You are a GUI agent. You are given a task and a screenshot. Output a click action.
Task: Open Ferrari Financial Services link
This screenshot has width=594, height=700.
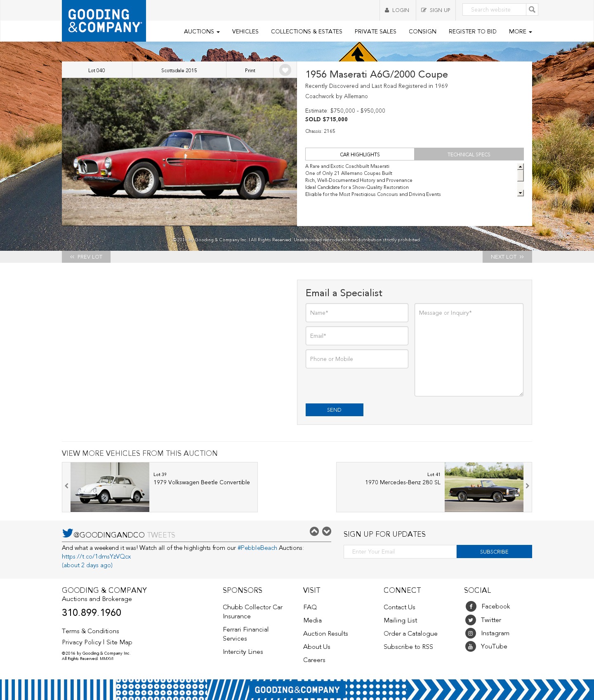coord(246,634)
